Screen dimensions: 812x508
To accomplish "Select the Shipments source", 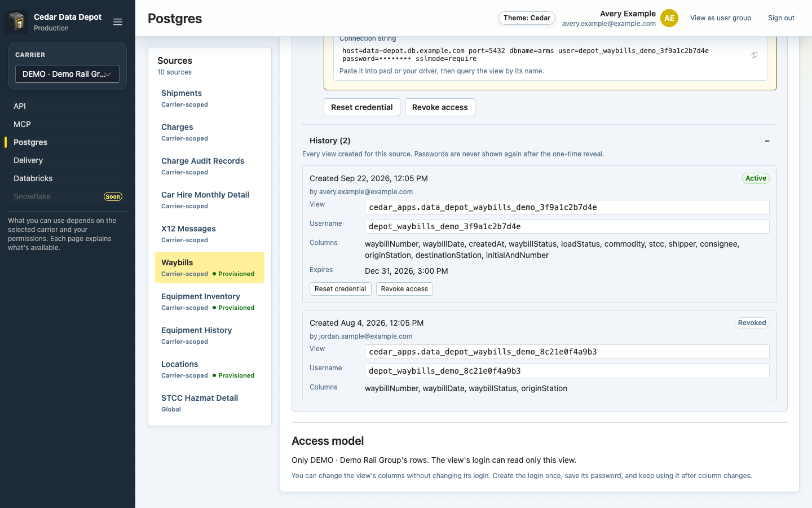I will pyautogui.click(x=210, y=98).
